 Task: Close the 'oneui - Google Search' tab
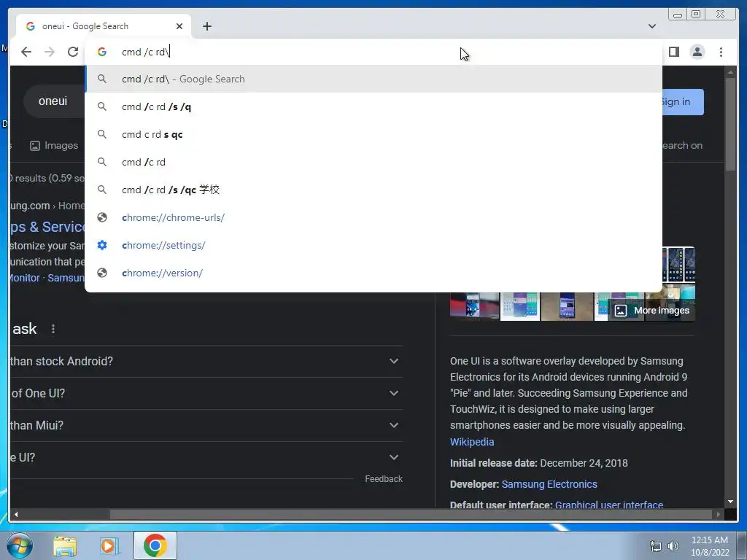coord(179,26)
